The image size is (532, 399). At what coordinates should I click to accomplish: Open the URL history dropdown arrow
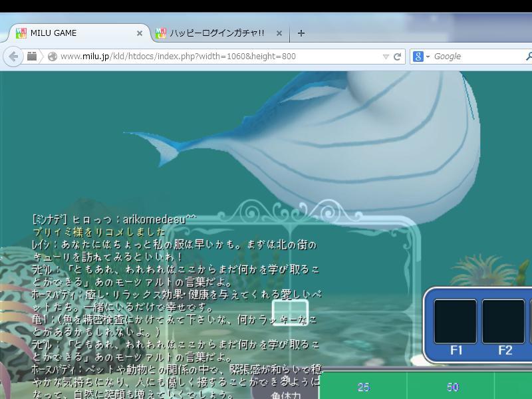[x=386, y=57]
